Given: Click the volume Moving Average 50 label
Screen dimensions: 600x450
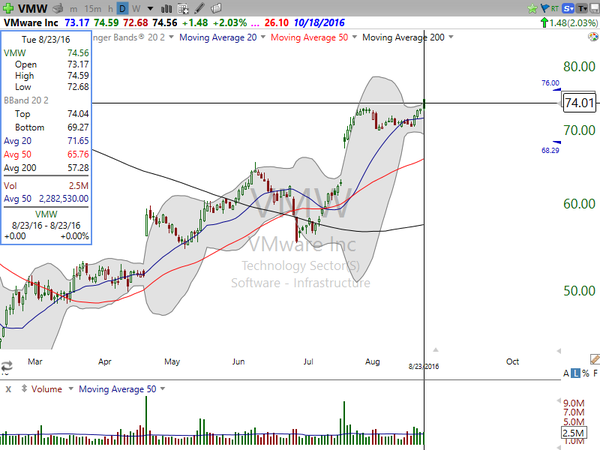Looking at the screenshot, I should pos(117,389).
